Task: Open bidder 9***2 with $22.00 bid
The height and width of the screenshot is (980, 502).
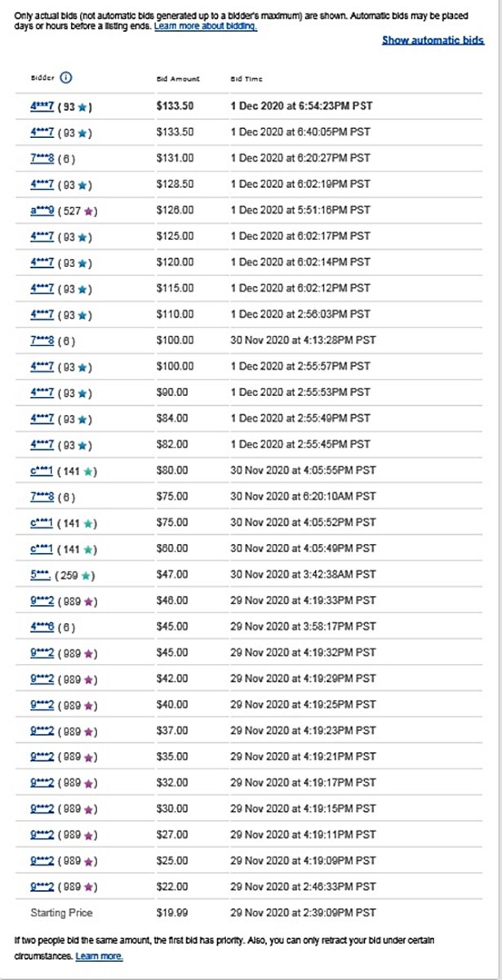Action: tap(41, 886)
